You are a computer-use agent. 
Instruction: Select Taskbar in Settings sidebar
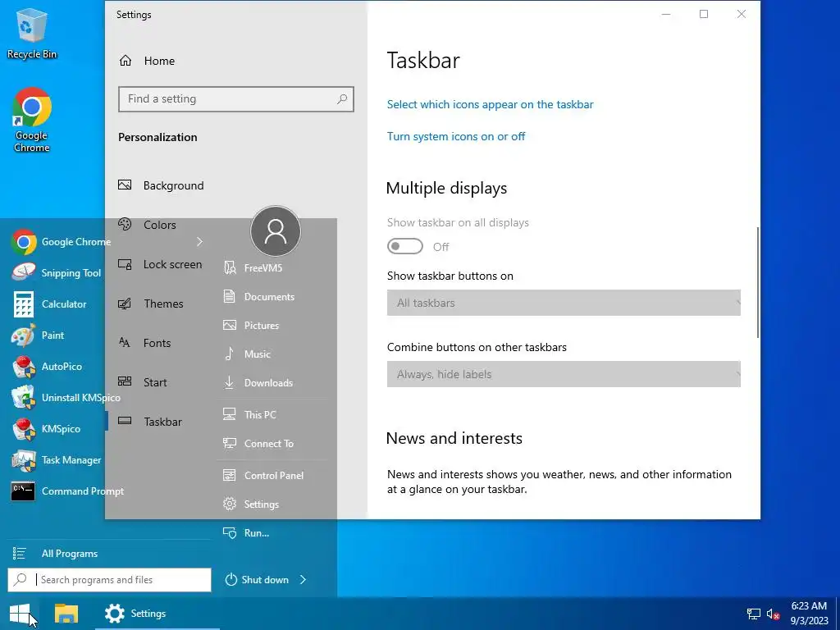coord(151,422)
